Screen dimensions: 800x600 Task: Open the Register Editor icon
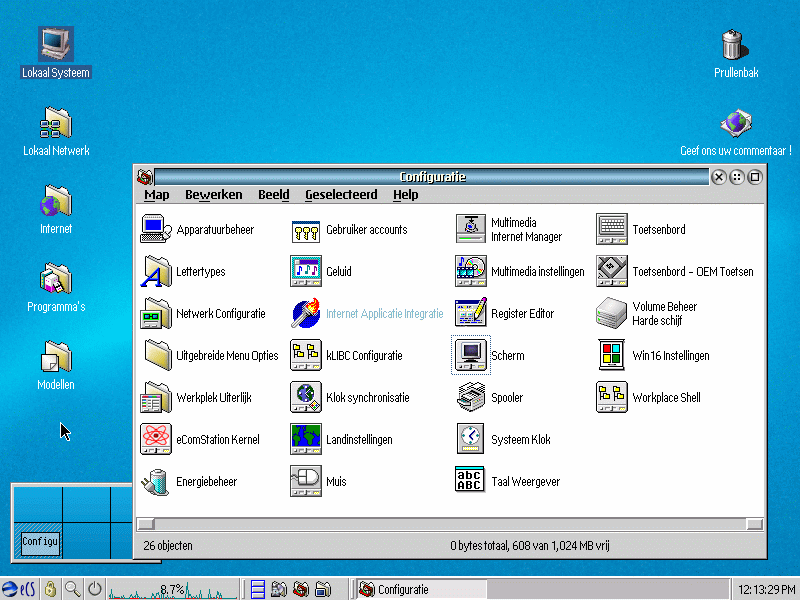coord(470,313)
